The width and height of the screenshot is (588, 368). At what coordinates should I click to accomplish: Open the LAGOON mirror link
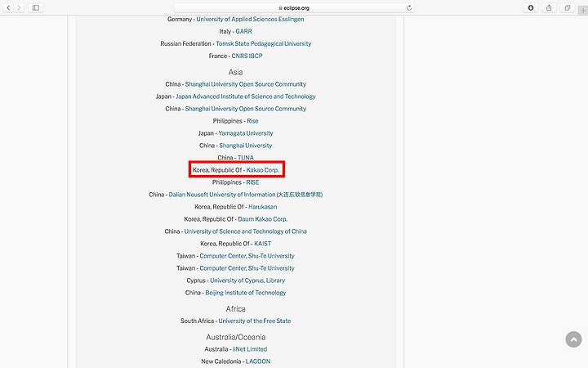point(258,361)
